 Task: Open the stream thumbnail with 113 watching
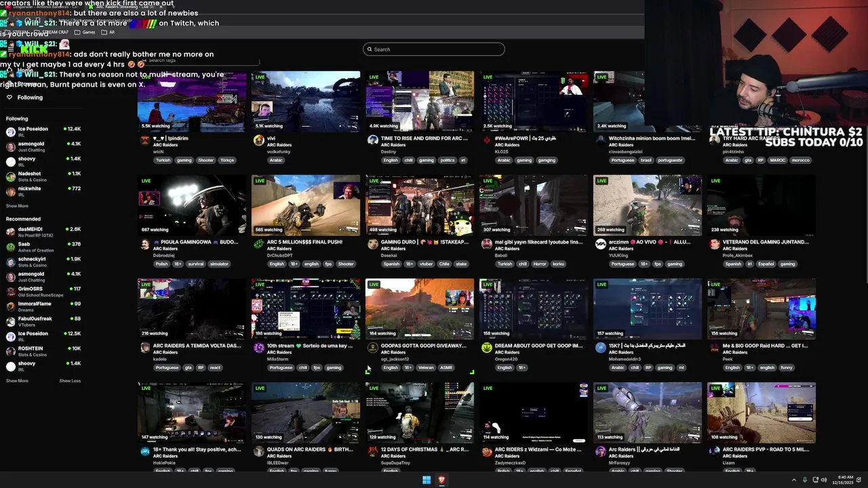point(648,413)
